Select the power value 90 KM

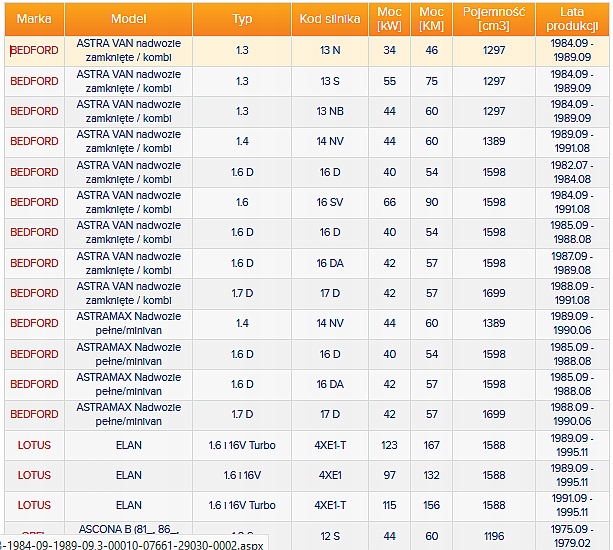tap(432, 202)
